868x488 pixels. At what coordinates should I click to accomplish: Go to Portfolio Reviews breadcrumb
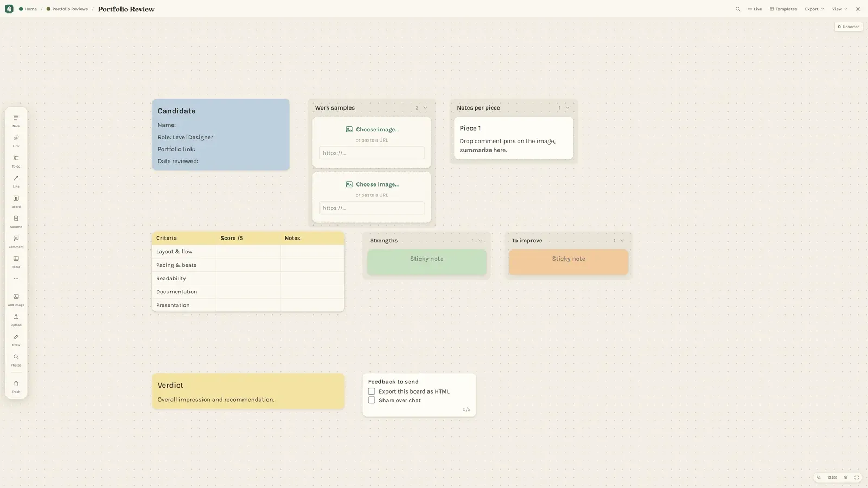point(67,9)
